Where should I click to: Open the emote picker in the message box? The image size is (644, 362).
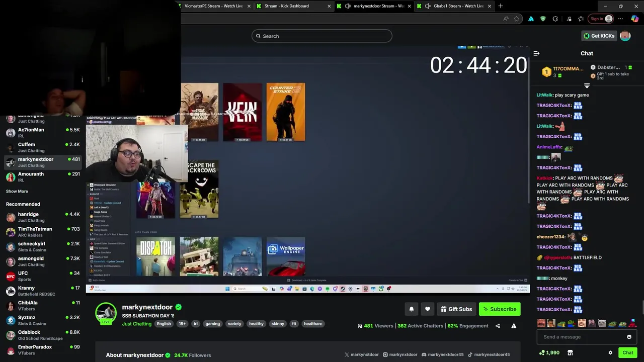[x=629, y=337]
